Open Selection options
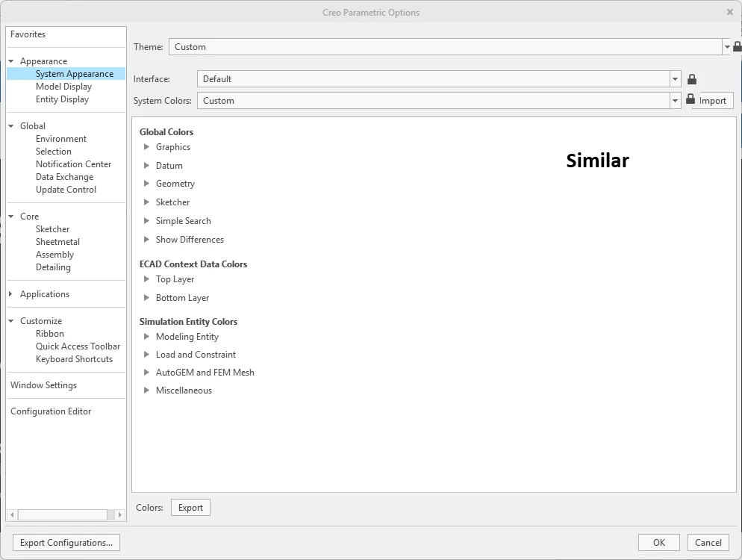 click(54, 152)
